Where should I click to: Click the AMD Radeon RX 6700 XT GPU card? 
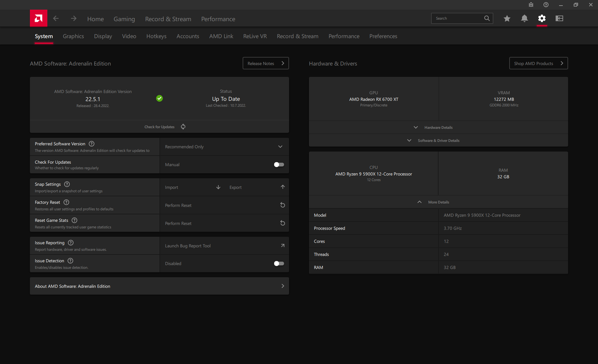tap(374, 98)
